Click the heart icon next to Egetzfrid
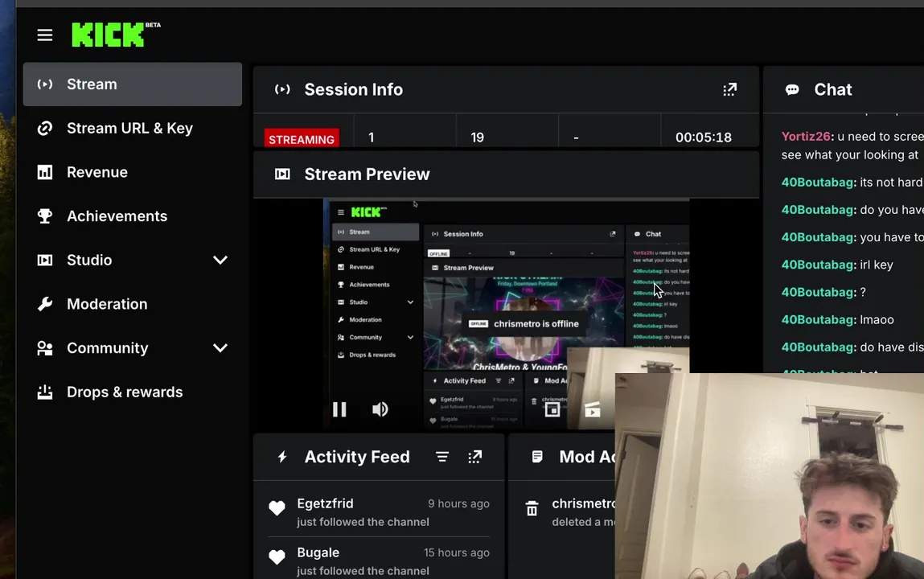 click(x=277, y=507)
